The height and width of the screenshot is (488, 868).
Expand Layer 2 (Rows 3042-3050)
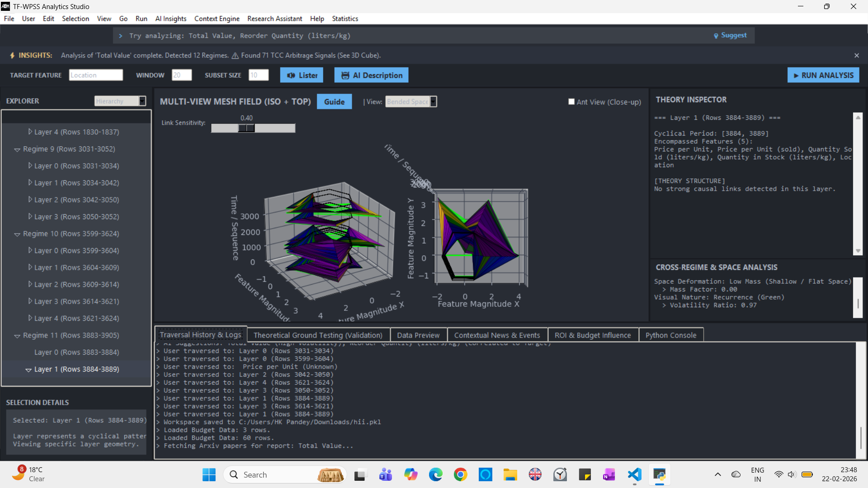(x=30, y=200)
